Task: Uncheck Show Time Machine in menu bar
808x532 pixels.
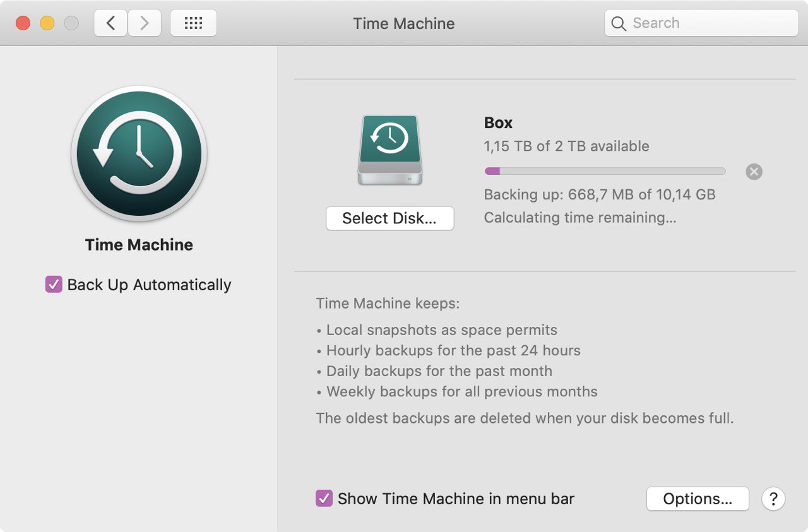Action: (x=324, y=499)
